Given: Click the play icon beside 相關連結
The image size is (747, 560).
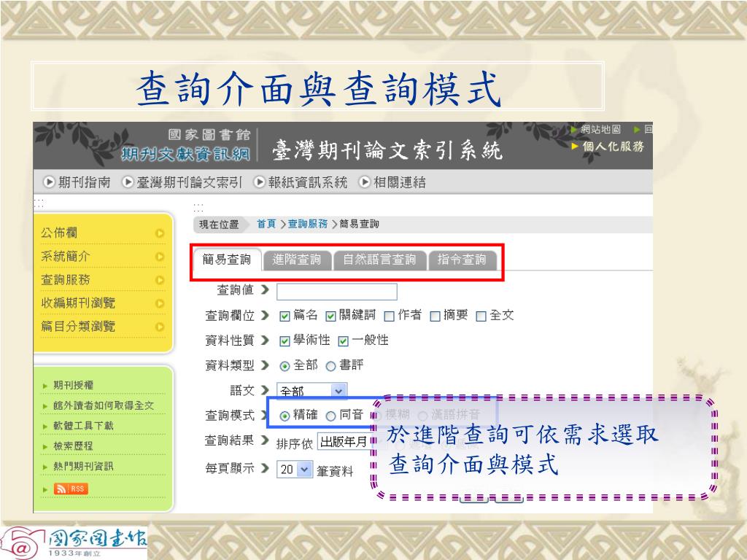Looking at the screenshot, I should pyautogui.click(x=365, y=182).
